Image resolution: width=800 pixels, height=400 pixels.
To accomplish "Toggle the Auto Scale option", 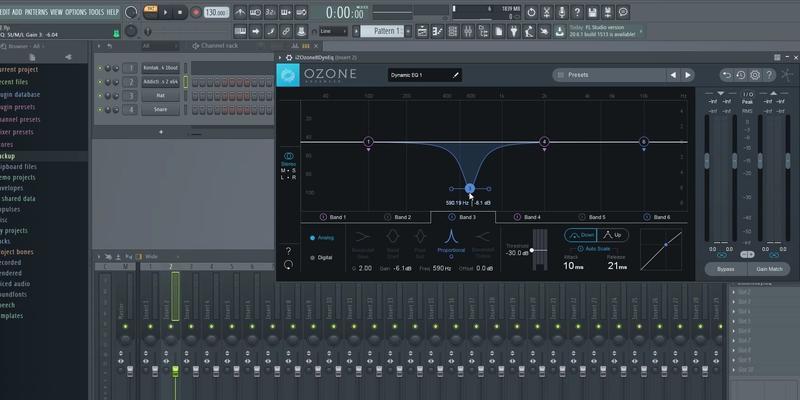I will tap(593, 248).
